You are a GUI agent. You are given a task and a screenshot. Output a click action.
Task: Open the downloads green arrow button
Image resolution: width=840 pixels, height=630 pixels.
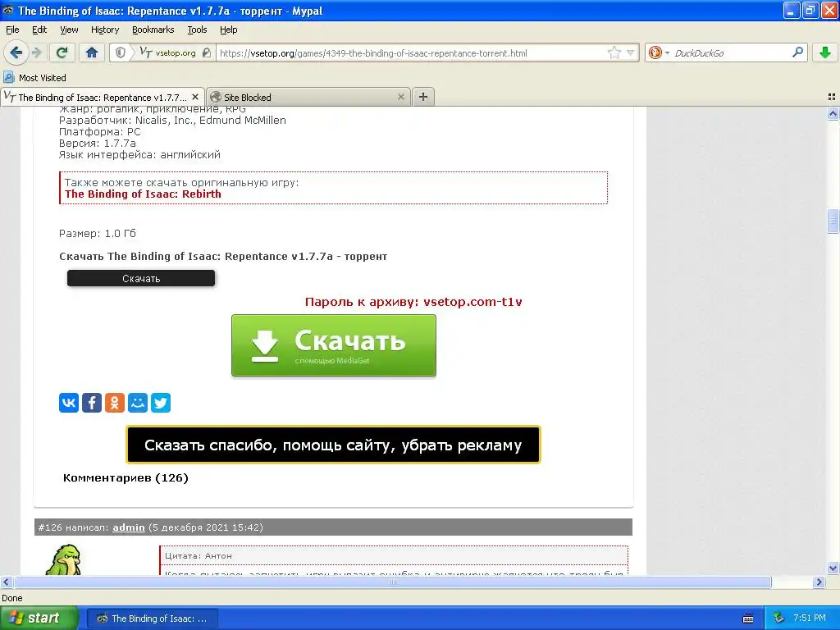825,52
